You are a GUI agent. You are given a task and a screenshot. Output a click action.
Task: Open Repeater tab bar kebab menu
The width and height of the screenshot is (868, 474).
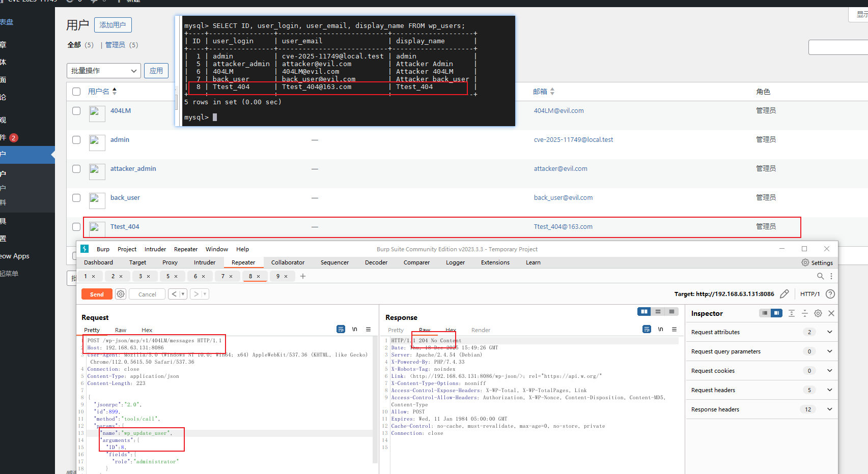[x=831, y=276]
